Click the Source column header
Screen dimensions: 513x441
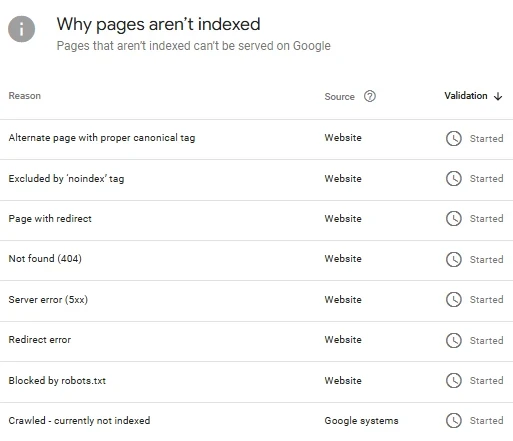[x=339, y=97]
